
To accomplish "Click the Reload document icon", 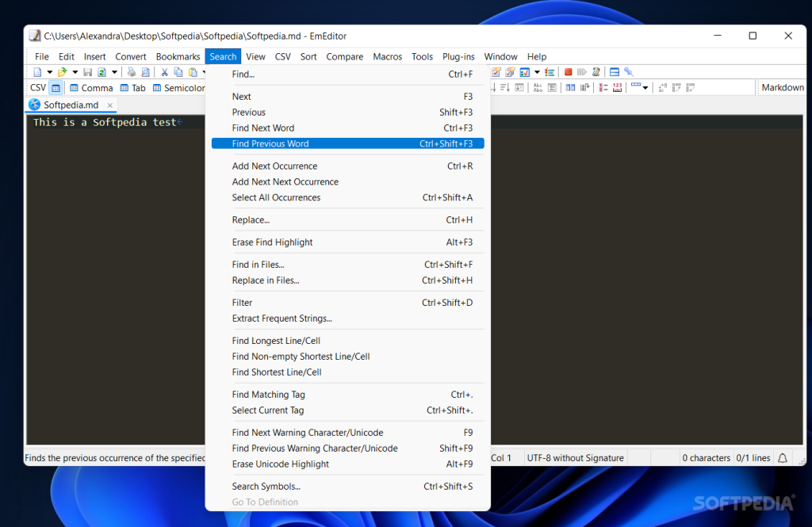I will tap(102, 72).
